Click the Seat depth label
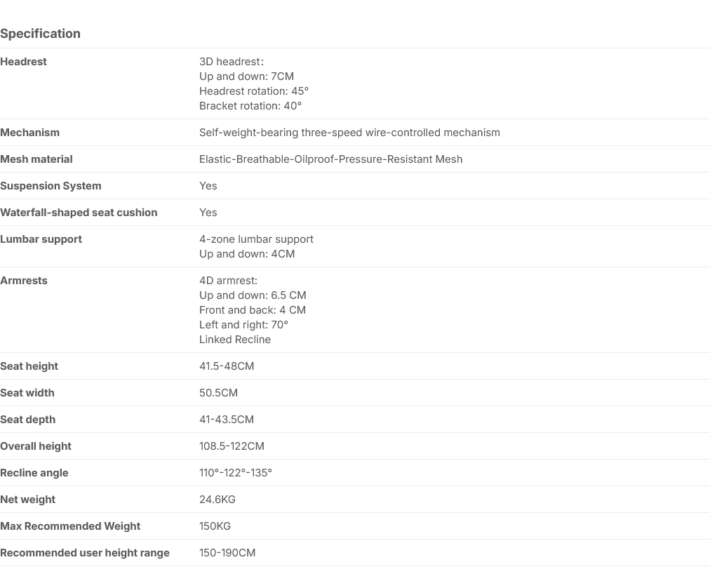This screenshot has height=588, width=710. pos(27,420)
